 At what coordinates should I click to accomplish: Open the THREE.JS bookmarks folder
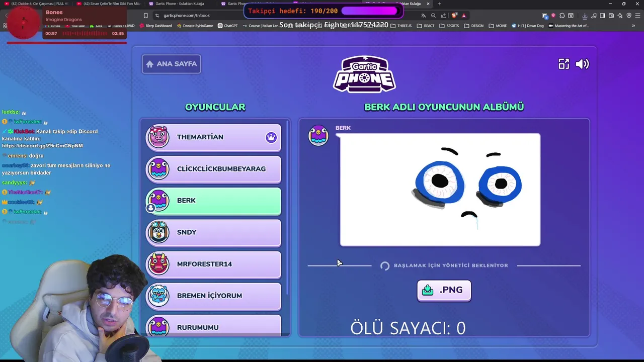(x=401, y=26)
